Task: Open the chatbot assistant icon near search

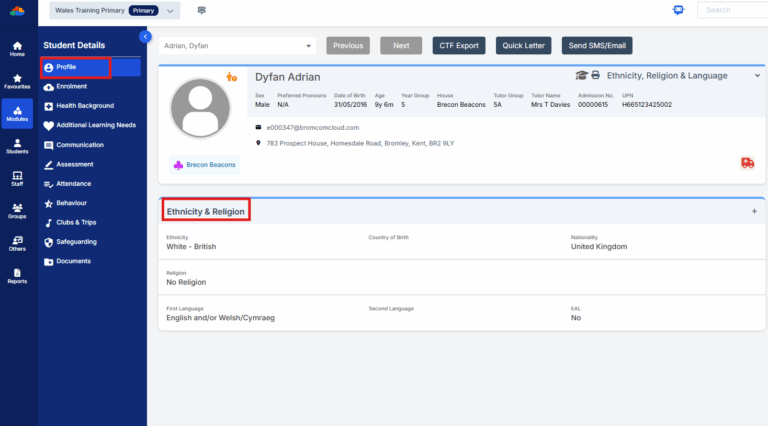Action: 679,10
